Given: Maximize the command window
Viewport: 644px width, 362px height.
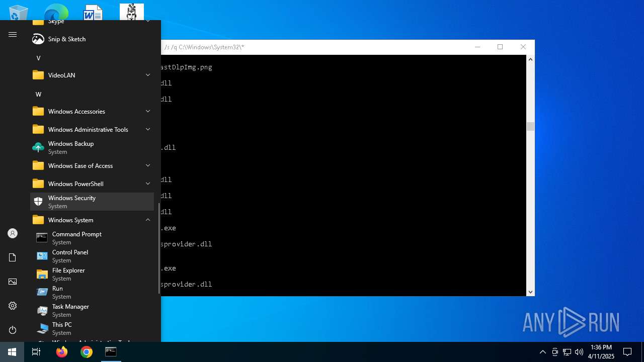Looking at the screenshot, I should [x=500, y=47].
